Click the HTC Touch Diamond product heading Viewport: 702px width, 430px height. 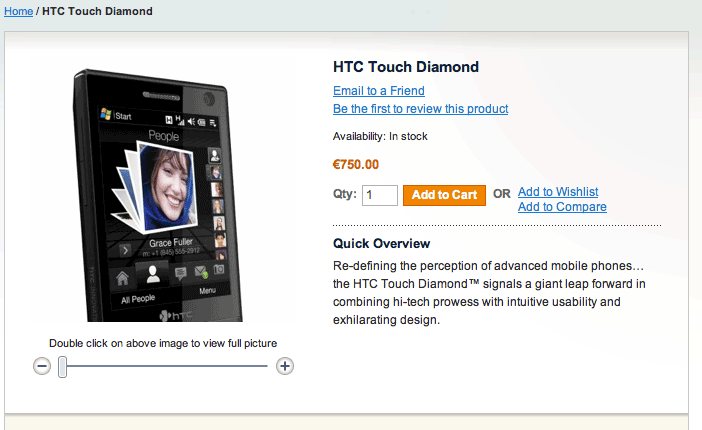coord(406,67)
